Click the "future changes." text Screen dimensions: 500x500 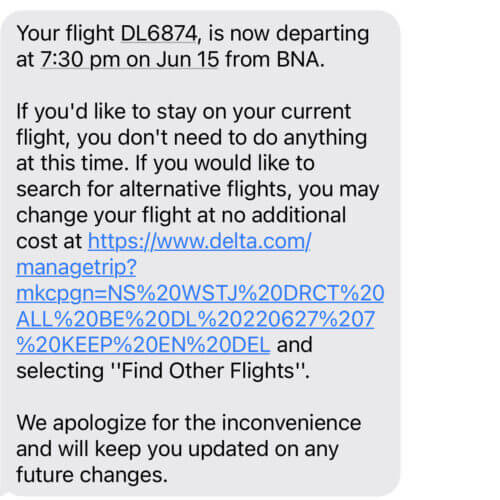(92, 475)
